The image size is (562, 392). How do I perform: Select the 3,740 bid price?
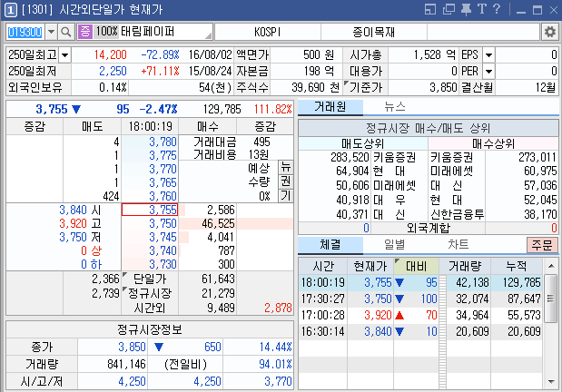[150, 250]
